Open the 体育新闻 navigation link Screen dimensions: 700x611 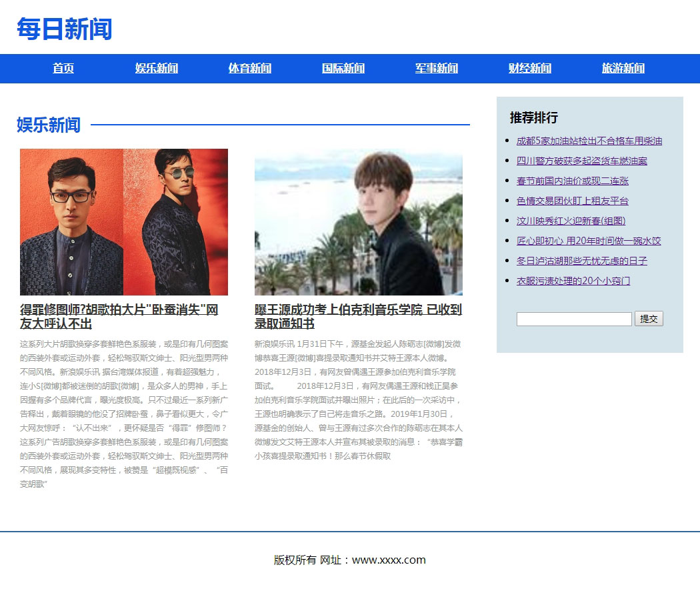coord(249,68)
